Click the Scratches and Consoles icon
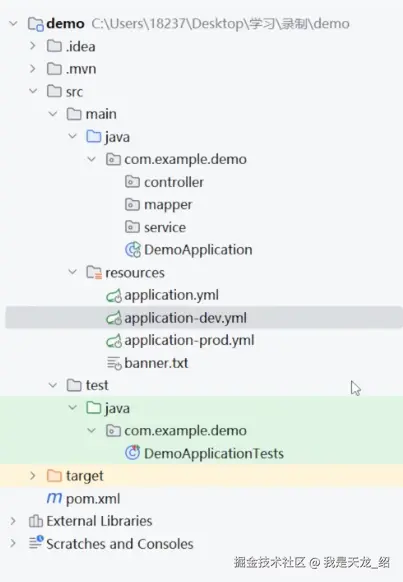The image size is (403, 582). click(x=36, y=543)
